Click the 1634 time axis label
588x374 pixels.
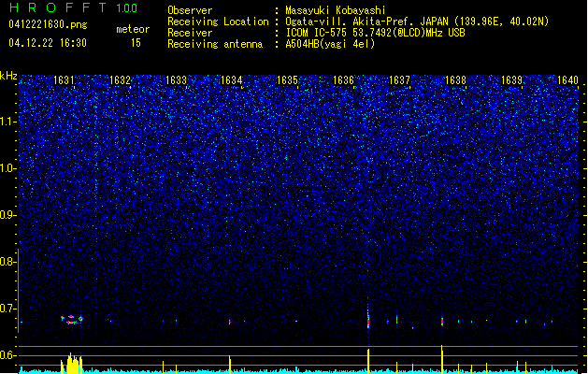coord(232,80)
